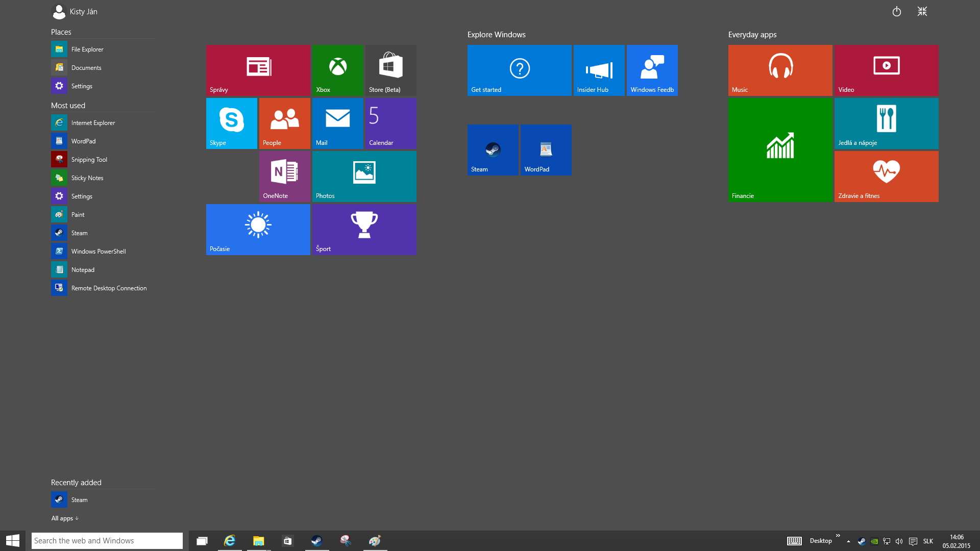The image size is (980, 551).
Task: Expand the All apps list
Action: pos(65,518)
